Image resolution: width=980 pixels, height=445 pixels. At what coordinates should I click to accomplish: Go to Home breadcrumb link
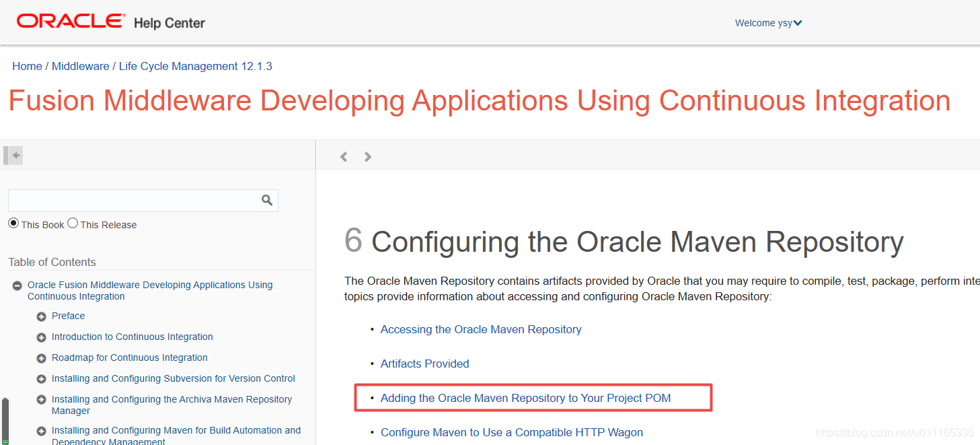pos(27,66)
